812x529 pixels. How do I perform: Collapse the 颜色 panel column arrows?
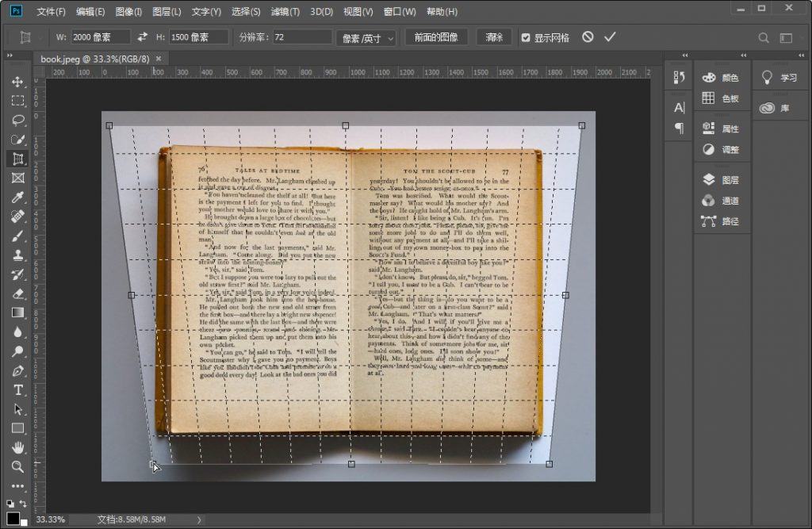[x=744, y=55]
